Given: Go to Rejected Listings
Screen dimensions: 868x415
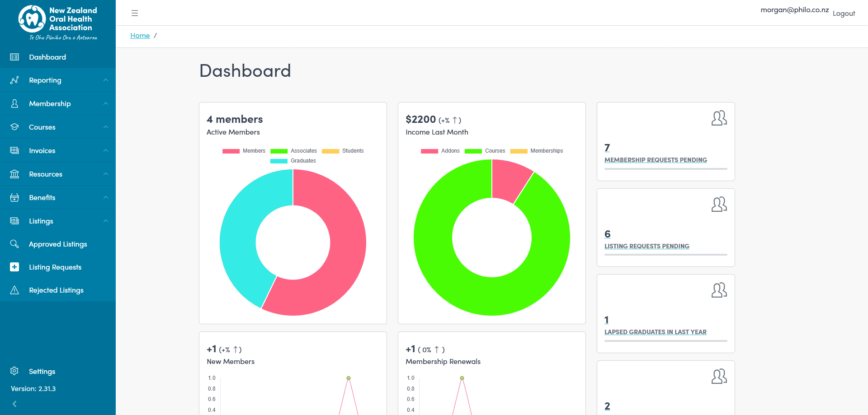Looking at the screenshot, I should click(58, 290).
